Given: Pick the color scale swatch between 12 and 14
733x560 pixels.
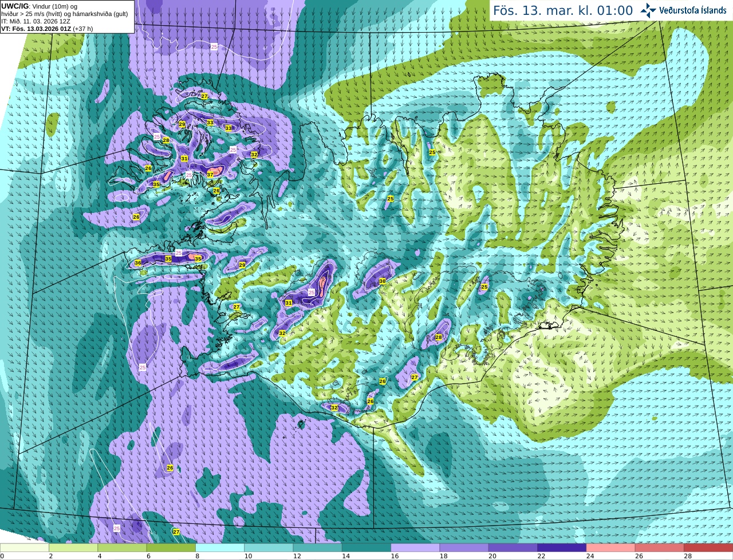Looking at the screenshot, I should coord(318,547).
